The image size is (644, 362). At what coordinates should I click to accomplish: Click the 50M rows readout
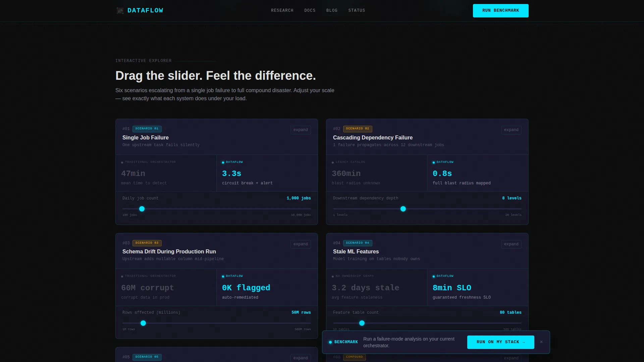(x=301, y=313)
